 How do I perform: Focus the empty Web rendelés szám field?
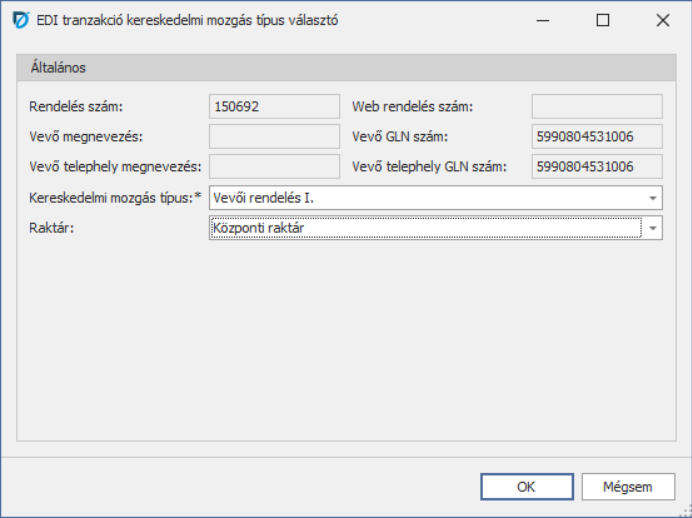click(x=596, y=106)
